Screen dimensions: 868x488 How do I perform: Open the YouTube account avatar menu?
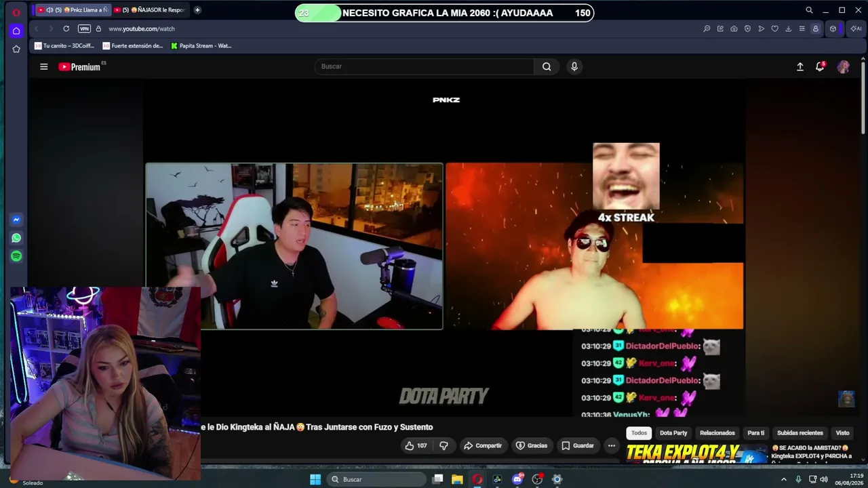(844, 66)
